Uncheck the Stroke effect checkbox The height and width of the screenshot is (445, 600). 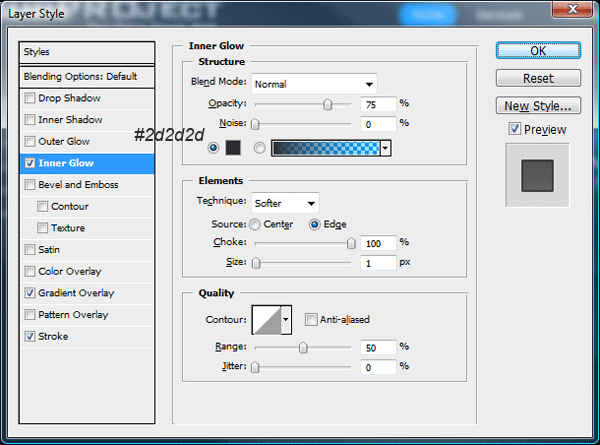pos(30,337)
